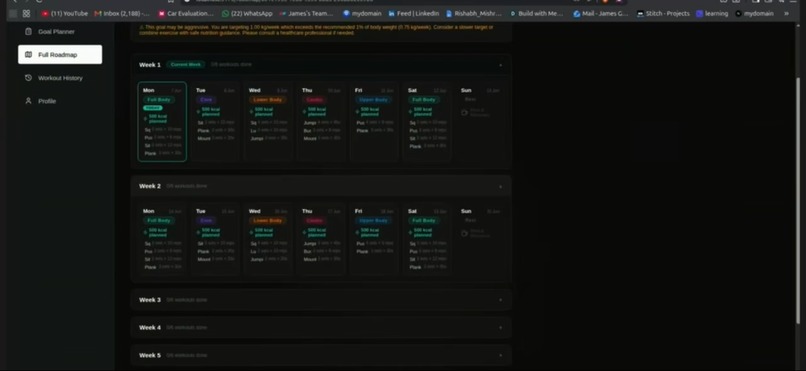Image resolution: width=806 pixels, height=371 pixels.
Task: Click the kcal flame icon in Week 1 Friday
Action: click(357, 112)
